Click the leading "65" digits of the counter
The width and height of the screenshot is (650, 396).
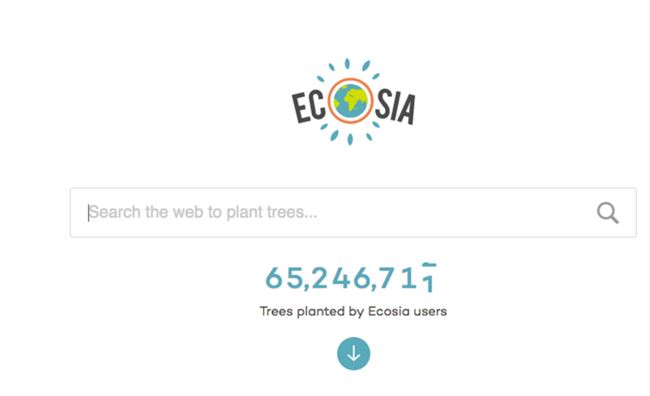285,278
